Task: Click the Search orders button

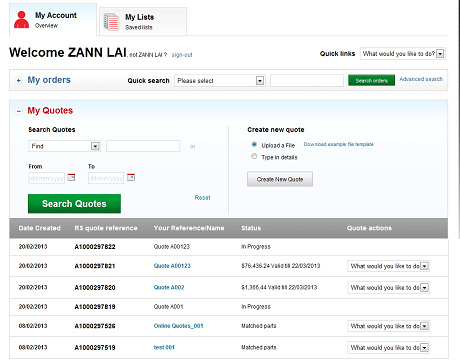Action: tap(371, 80)
